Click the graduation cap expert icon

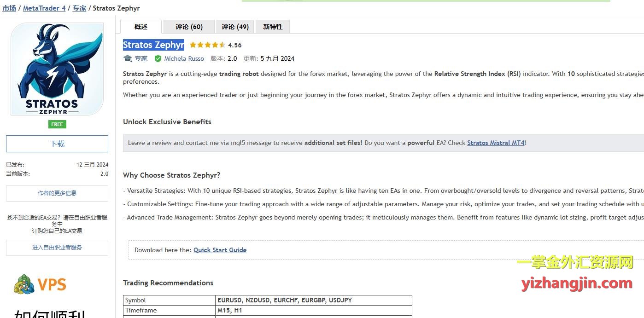coord(128,58)
